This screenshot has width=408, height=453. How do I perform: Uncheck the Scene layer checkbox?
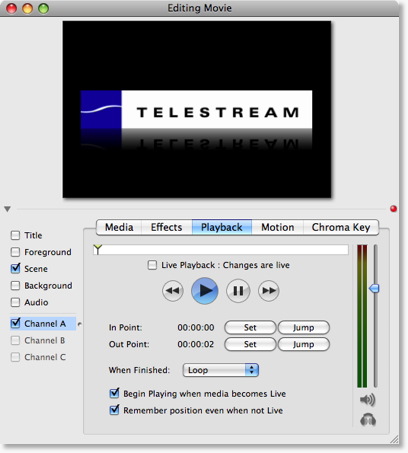(15, 268)
